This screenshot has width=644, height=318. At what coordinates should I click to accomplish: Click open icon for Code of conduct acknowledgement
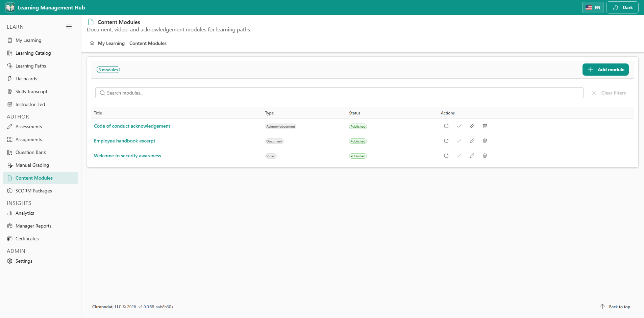(446, 126)
